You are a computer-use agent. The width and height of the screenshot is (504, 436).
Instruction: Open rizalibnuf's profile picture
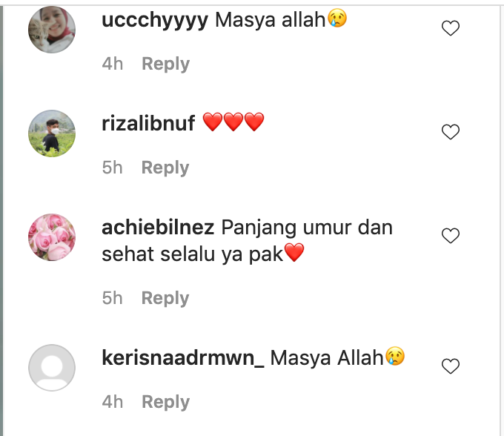coord(52,133)
